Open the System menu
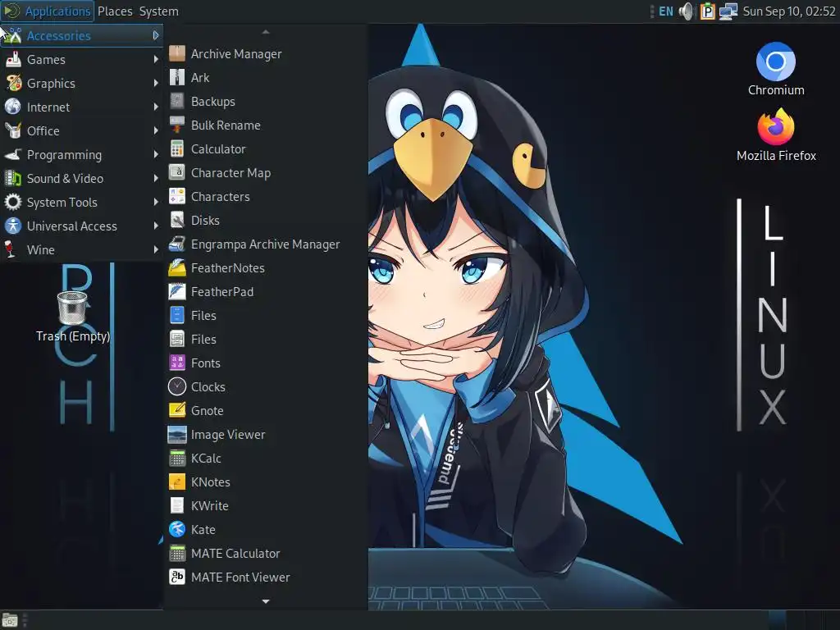 [x=158, y=11]
